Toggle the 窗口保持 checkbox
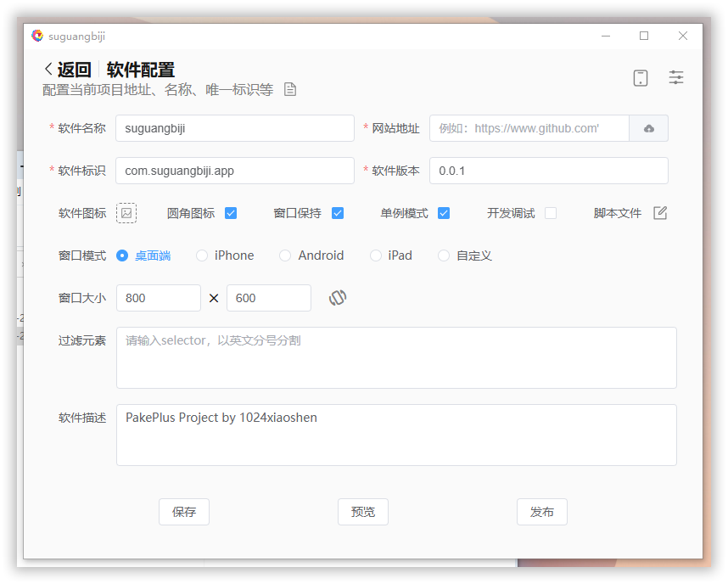The width and height of the screenshot is (728, 584). tap(338, 213)
